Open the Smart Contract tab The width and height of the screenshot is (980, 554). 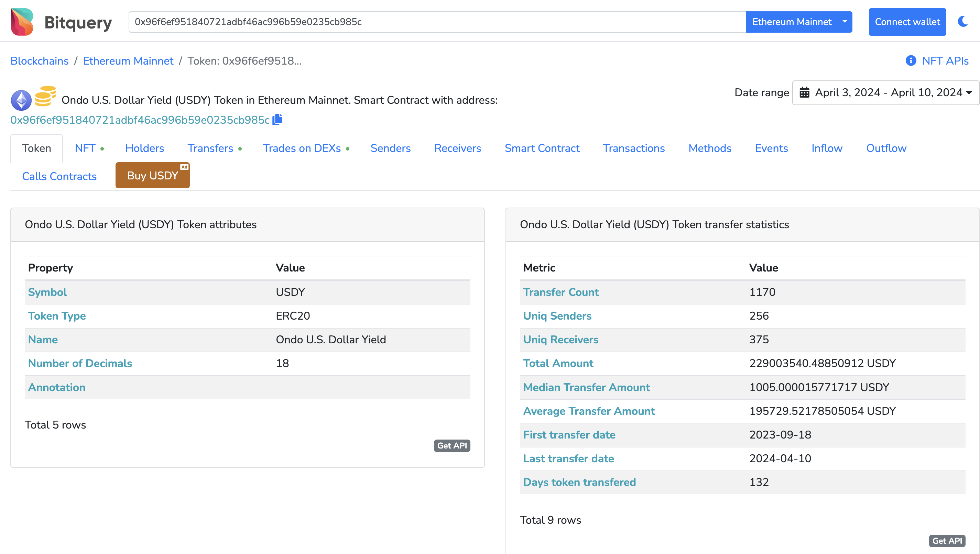tap(542, 148)
